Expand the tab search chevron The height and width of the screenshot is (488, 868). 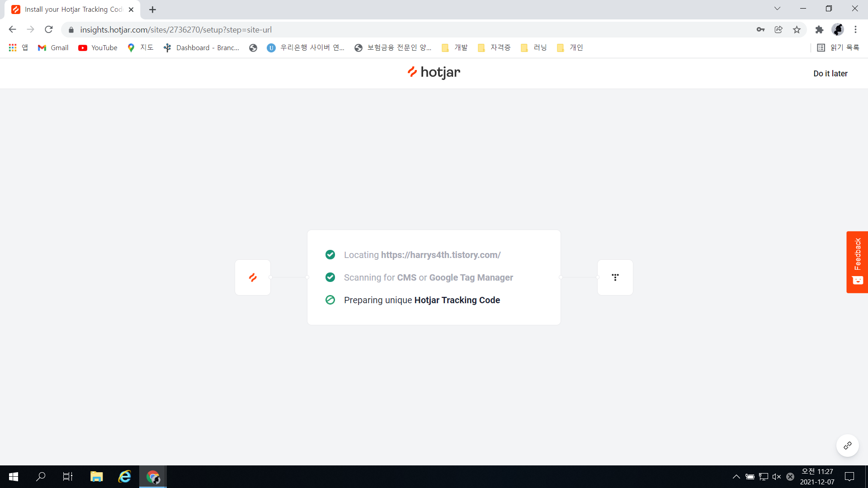coord(777,9)
